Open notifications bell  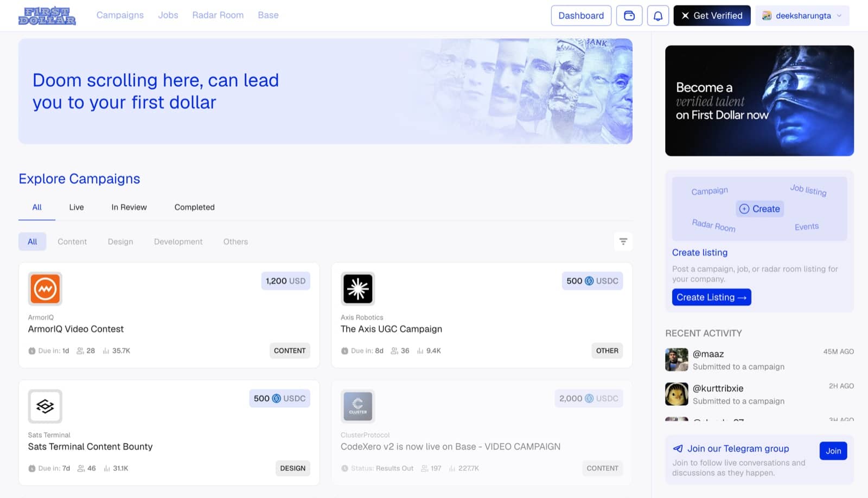point(658,16)
